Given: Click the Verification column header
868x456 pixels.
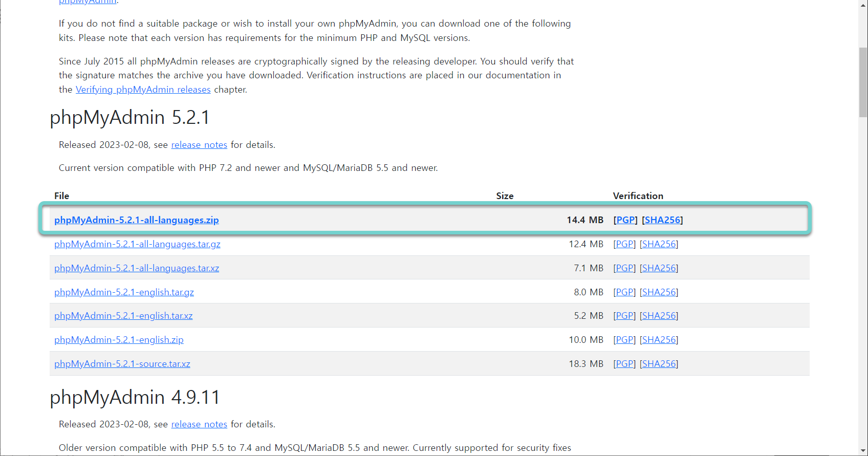Looking at the screenshot, I should [638, 196].
